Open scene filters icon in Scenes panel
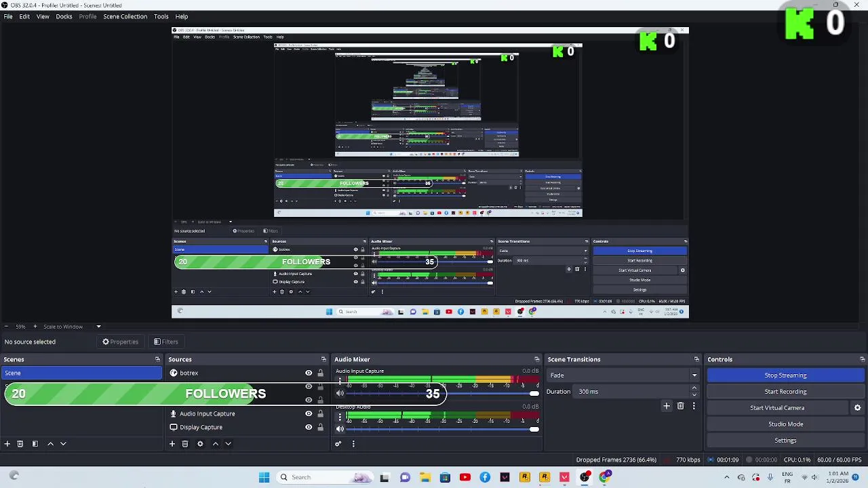868x488 pixels. tap(35, 444)
